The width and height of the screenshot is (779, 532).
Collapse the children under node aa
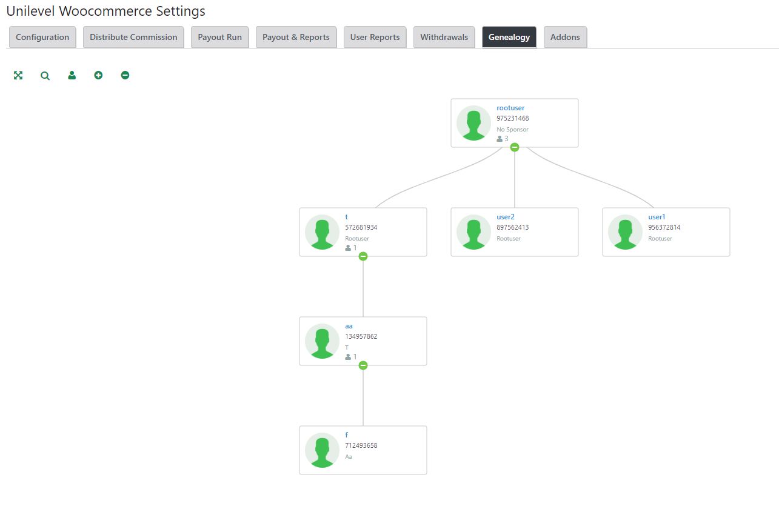click(363, 365)
